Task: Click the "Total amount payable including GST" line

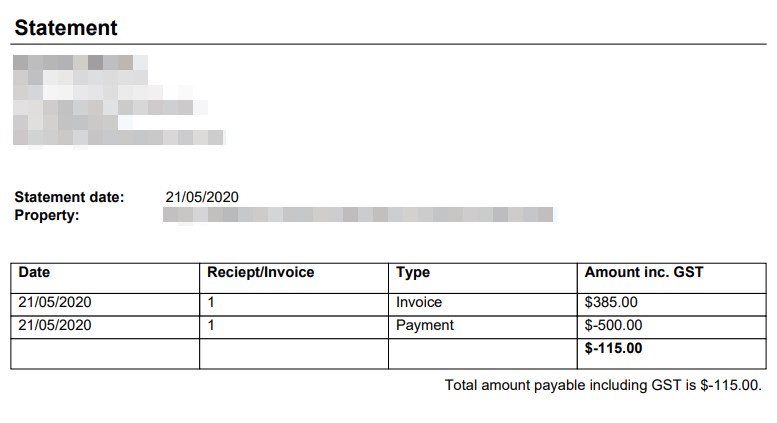Action: [603, 385]
